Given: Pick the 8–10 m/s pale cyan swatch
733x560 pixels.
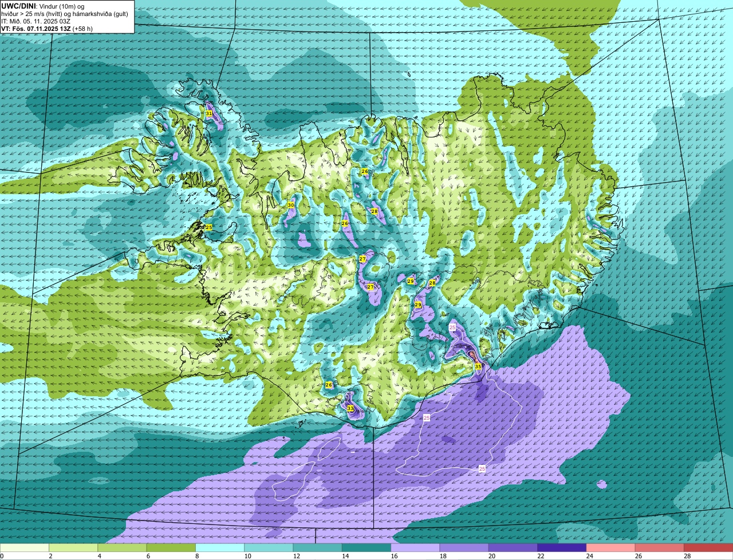Looking at the screenshot, I should click(220, 548).
